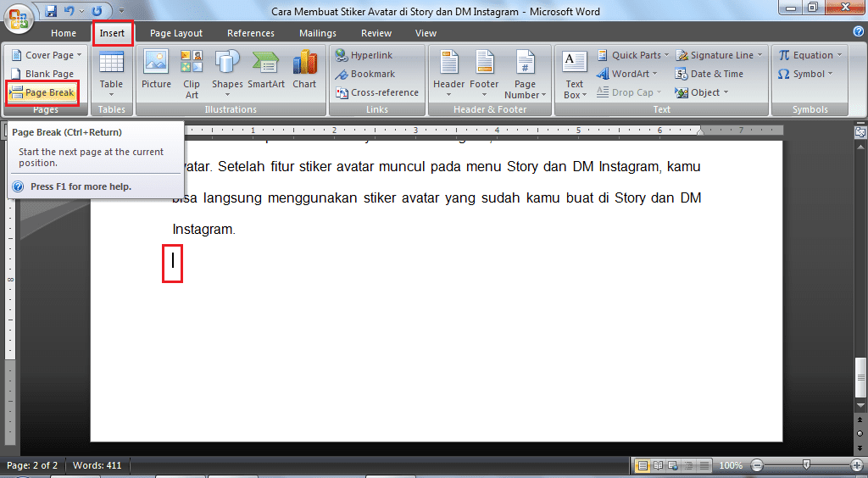Insert a Cross-reference
This screenshot has height=478, width=868.
point(377,92)
